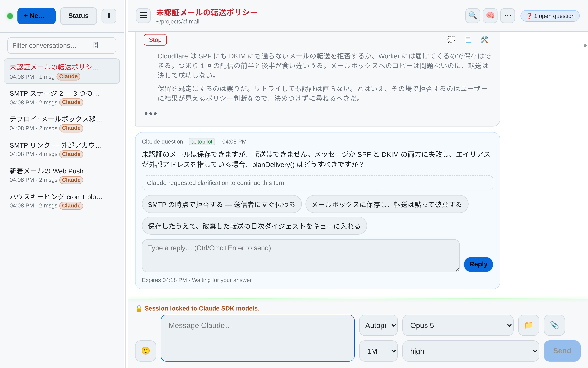Focus the Filter conversations input
This screenshot has height=368, width=588.
(x=62, y=46)
